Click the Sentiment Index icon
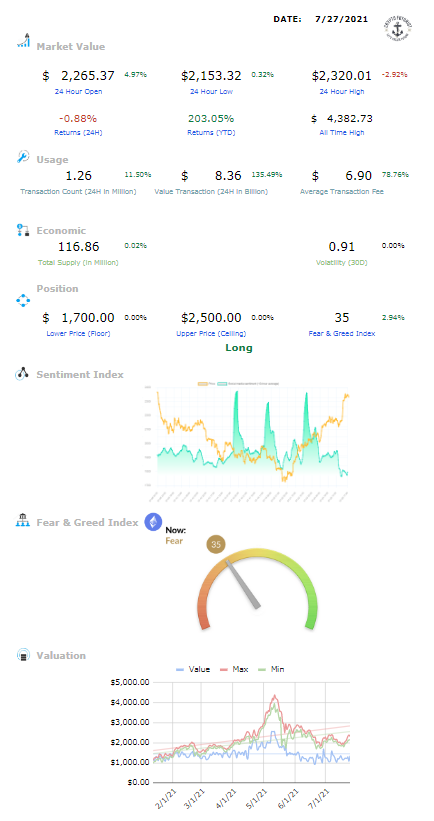This screenshot has width=434, height=821. tap(23, 374)
